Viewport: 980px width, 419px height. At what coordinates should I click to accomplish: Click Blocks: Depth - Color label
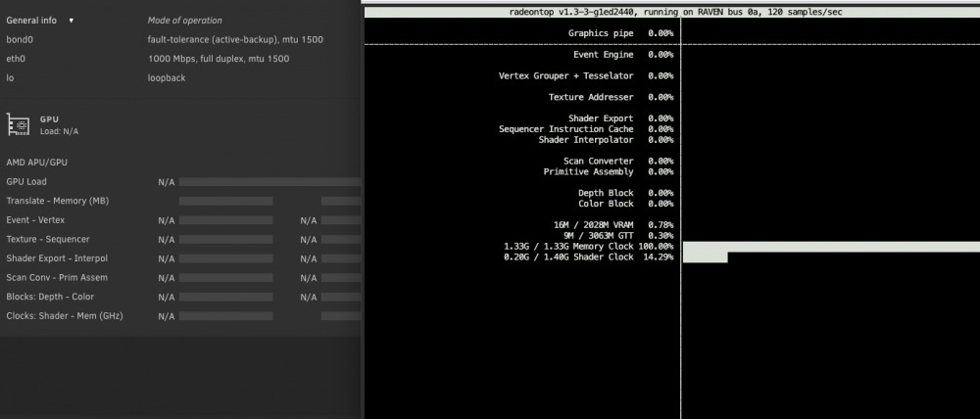click(x=50, y=297)
